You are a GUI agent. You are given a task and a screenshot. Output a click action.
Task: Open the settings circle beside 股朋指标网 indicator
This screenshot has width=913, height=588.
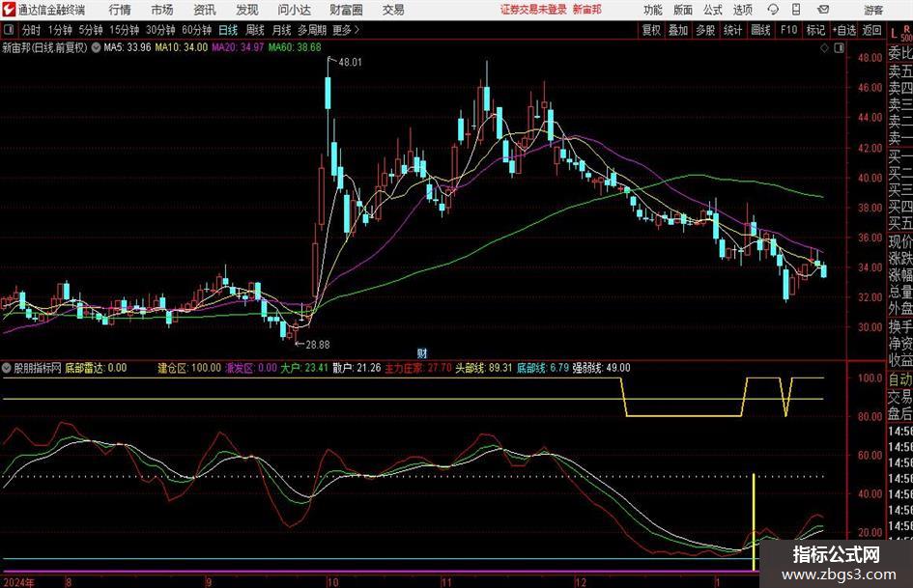7,368
